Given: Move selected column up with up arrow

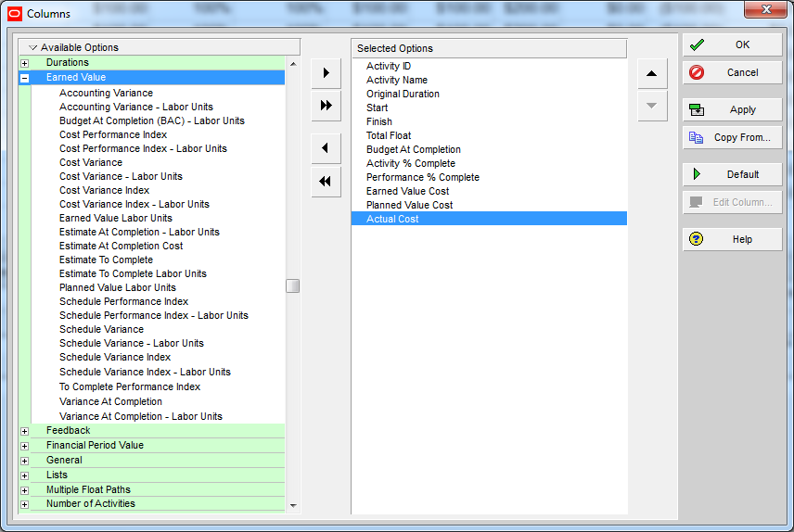Looking at the screenshot, I should tap(652, 73).
